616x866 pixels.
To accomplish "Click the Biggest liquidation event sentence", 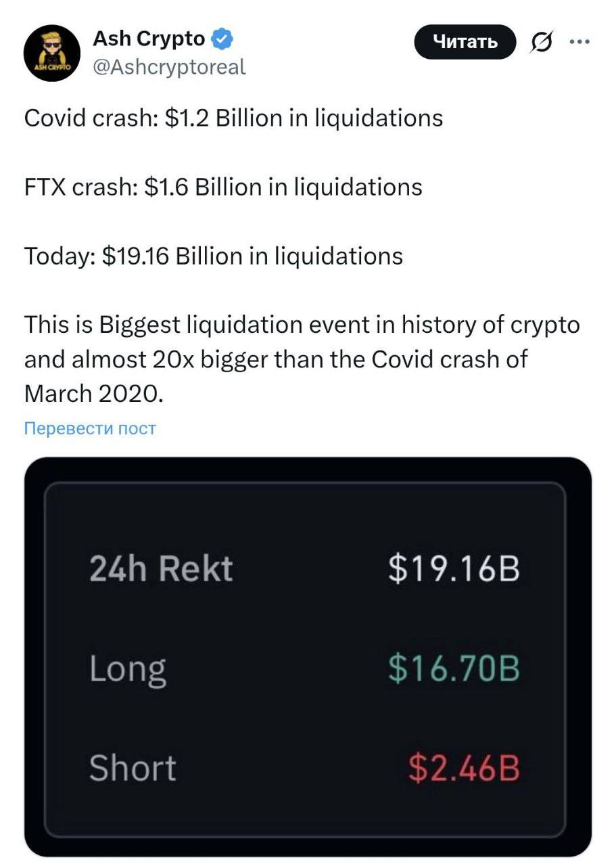I will click(302, 325).
